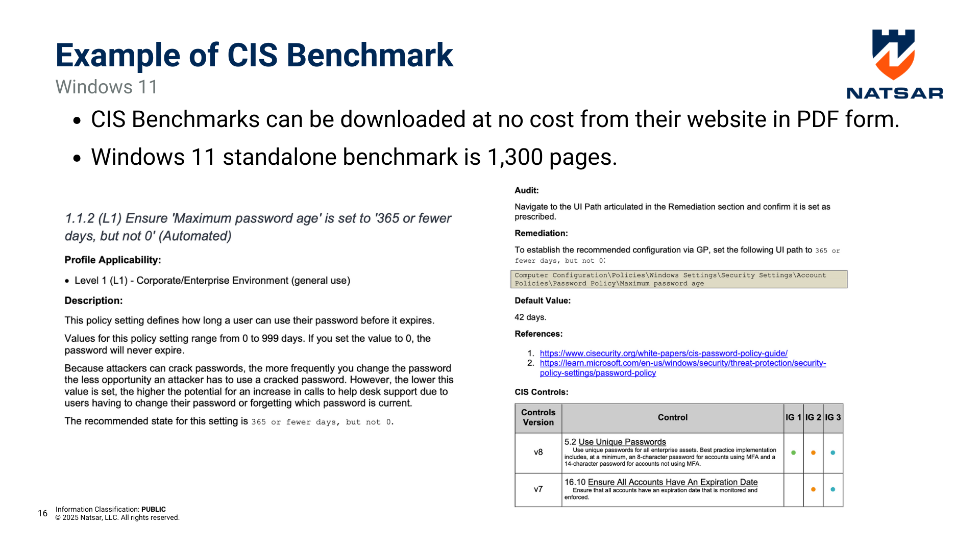Click the orange IG 2 dot for control 16.10
The image size is (980, 551).
click(x=813, y=489)
